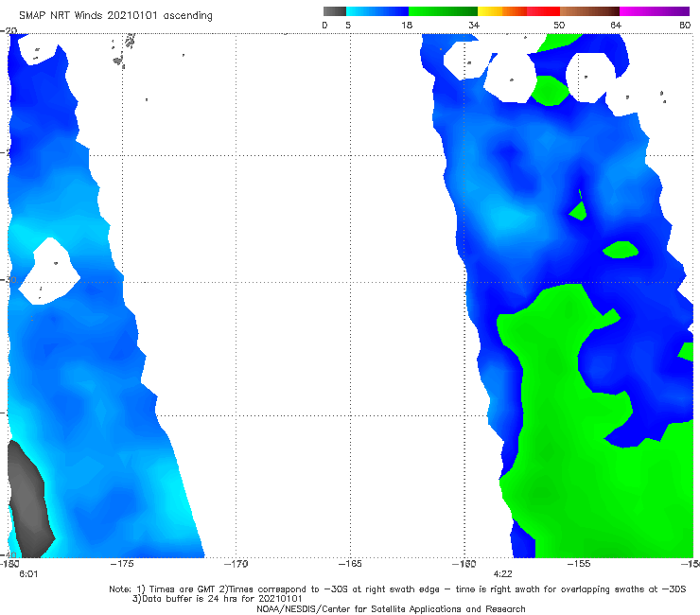Click the longitude label '-170'
This screenshot has width=700, height=615.
pyautogui.click(x=236, y=564)
